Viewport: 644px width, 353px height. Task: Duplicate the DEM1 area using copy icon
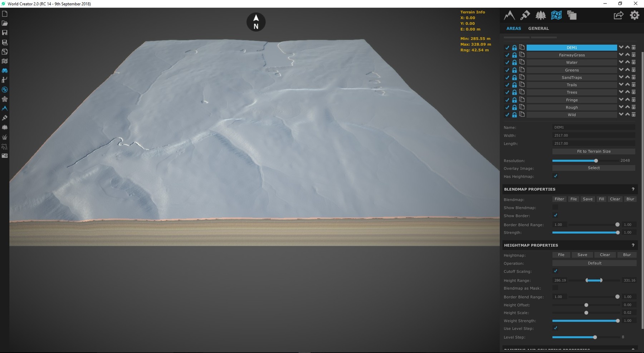tap(522, 47)
